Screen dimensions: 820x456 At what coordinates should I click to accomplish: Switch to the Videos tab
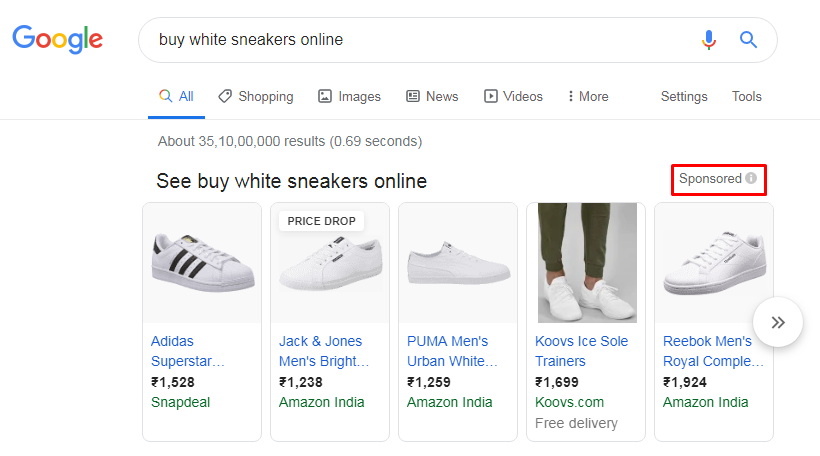(x=513, y=96)
